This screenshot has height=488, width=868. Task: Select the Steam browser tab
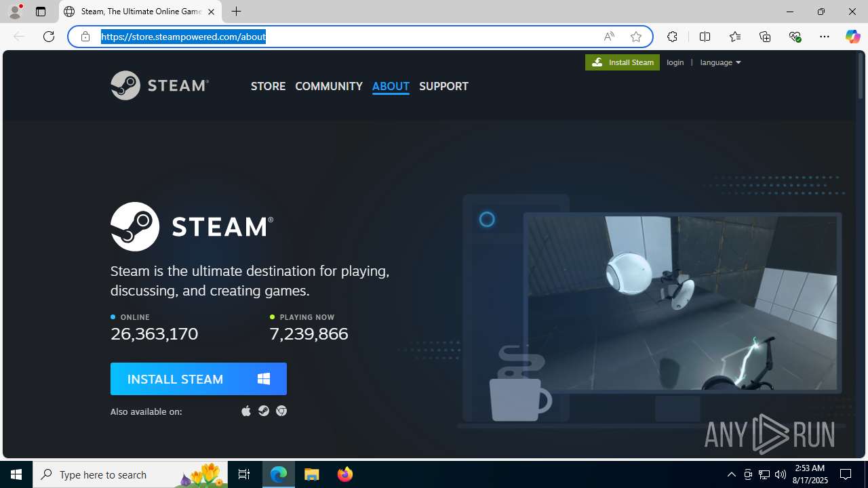click(140, 12)
